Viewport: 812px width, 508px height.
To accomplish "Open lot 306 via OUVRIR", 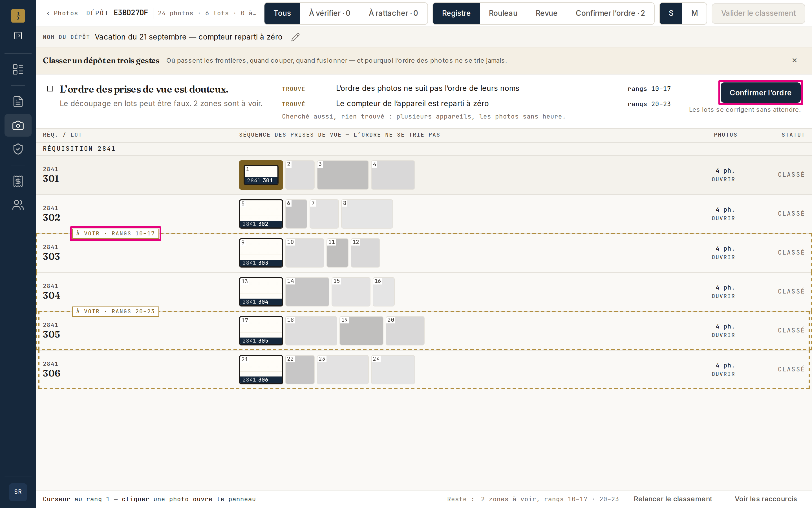I will click(723, 374).
